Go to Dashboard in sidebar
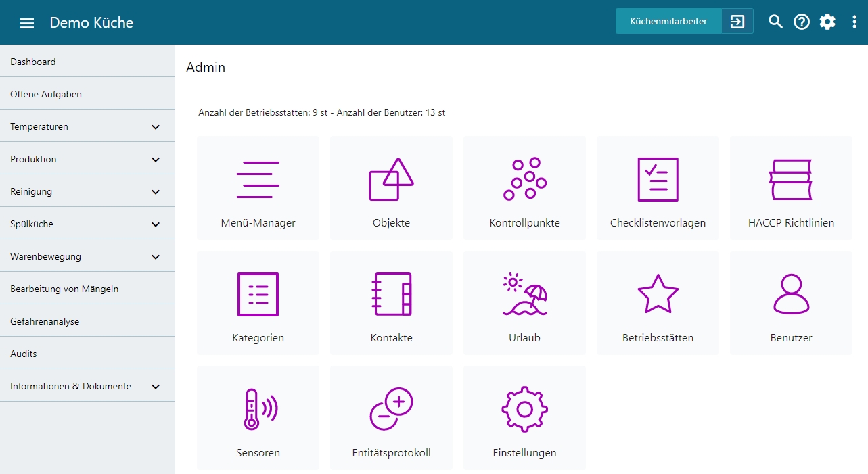The height and width of the screenshot is (474, 868). (x=87, y=62)
